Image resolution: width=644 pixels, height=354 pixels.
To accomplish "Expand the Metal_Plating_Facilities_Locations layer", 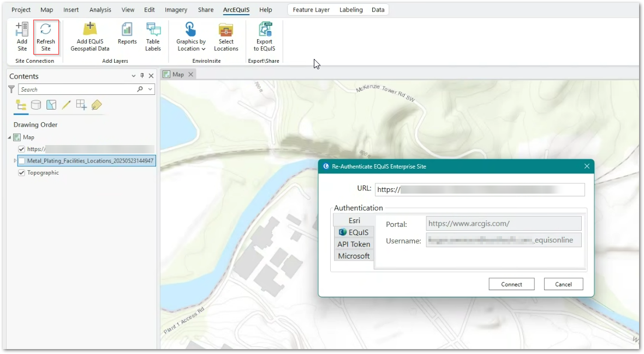I will [x=15, y=161].
